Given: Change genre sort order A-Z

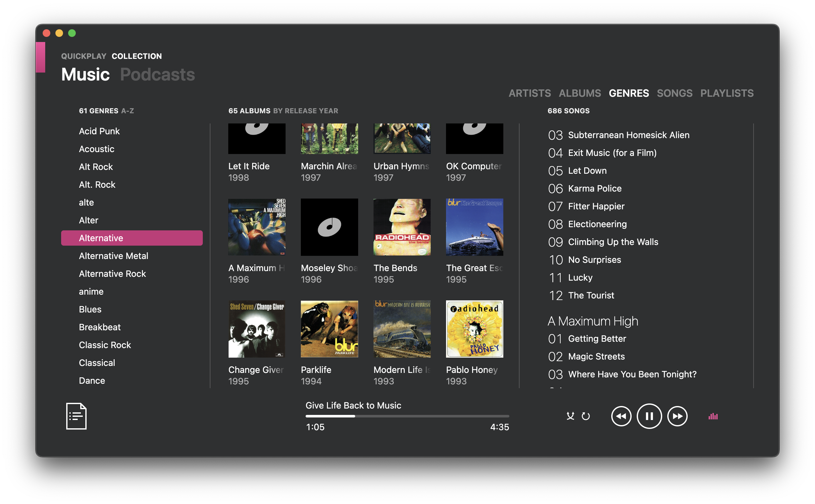Looking at the screenshot, I should pyautogui.click(x=127, y=111).
